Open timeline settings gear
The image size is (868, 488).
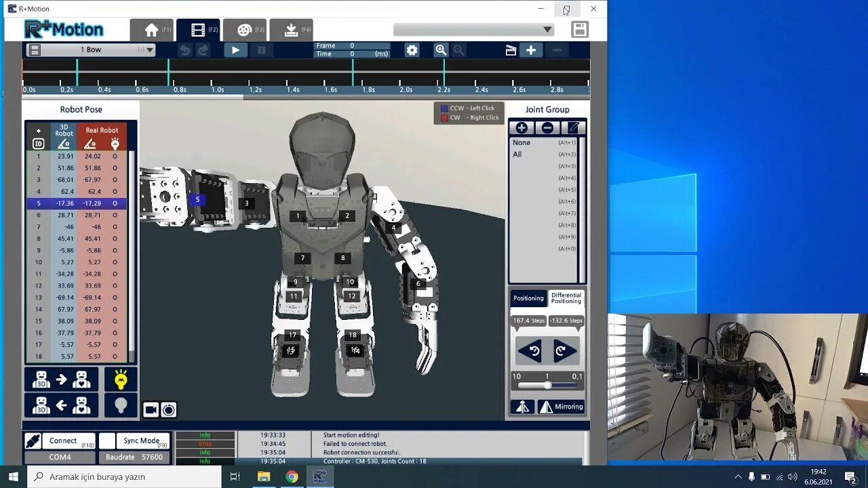412,49
